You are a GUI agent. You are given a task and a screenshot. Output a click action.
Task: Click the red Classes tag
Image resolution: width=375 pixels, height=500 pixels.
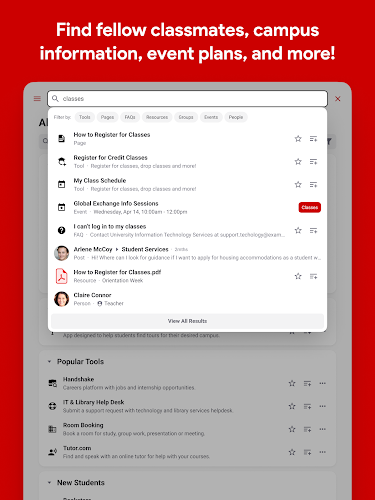[x=310, y=207]
